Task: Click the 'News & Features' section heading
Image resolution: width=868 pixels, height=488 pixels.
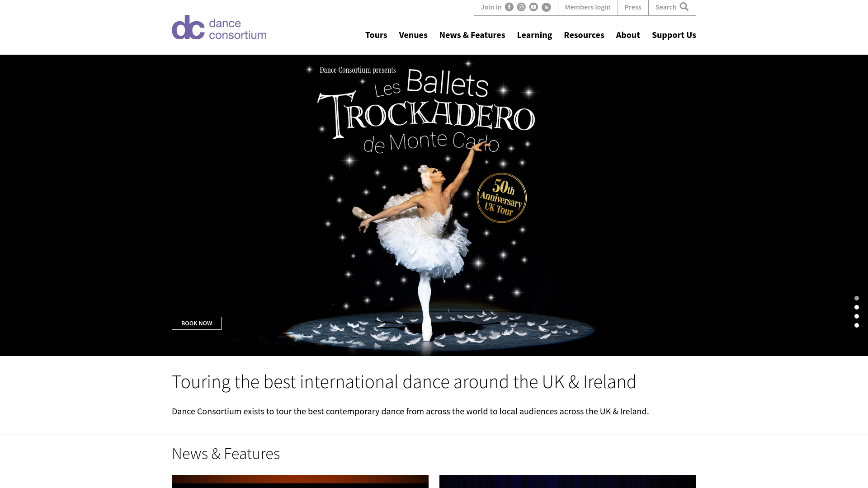Action: [x=226, y=454]
